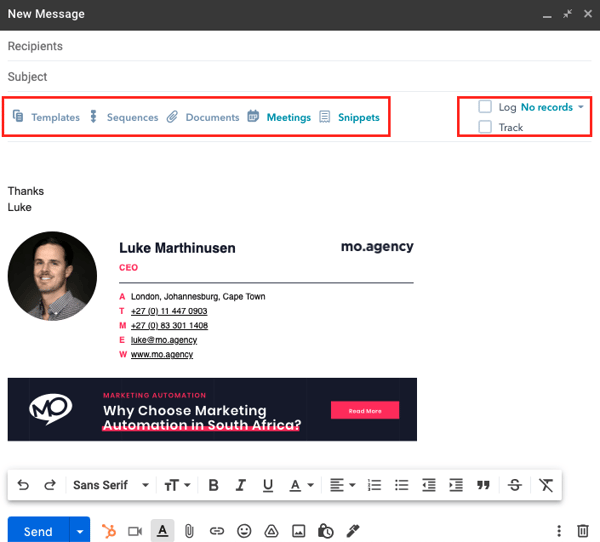Toggle confidential mode lock-clock icon
600x542 pixels.
[x=326, y=531]
